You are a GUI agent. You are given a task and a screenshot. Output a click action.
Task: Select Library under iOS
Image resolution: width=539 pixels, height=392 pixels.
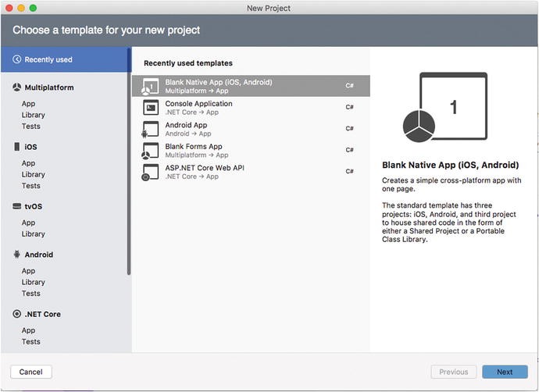[33, 174]
